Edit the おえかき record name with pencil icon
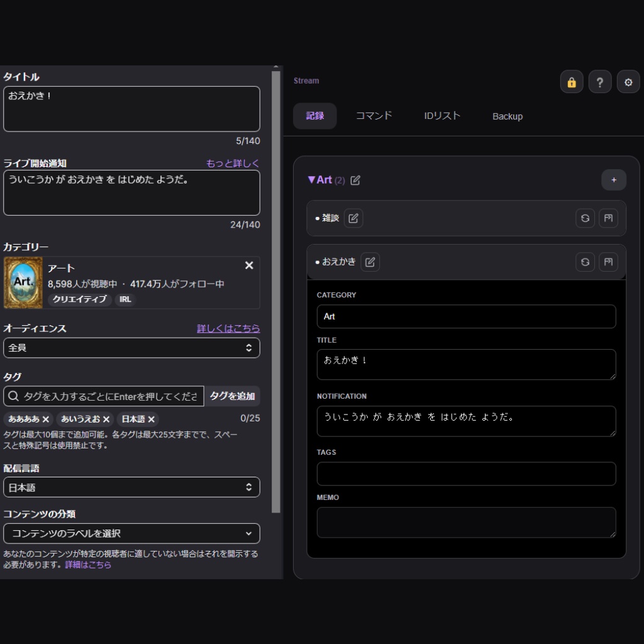The height and width of the screenshot is (644, 644). coord(370,262)
